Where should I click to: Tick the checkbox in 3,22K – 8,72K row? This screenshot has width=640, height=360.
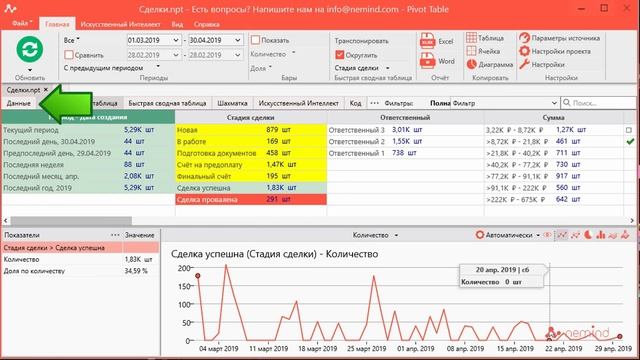tap(629, 130)
